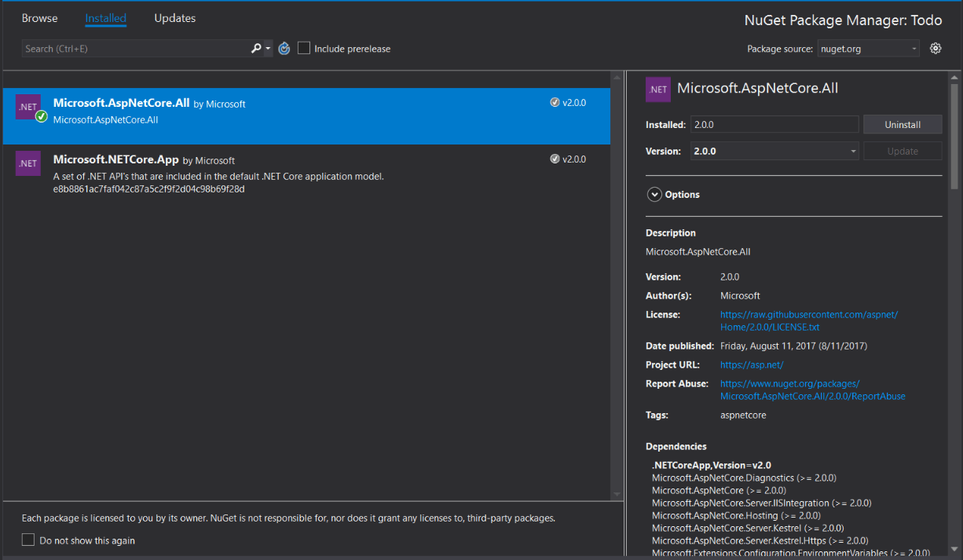Click the Microsoft.NETCore.App .NET icon
963x560 pixels.
click(28, 163)
